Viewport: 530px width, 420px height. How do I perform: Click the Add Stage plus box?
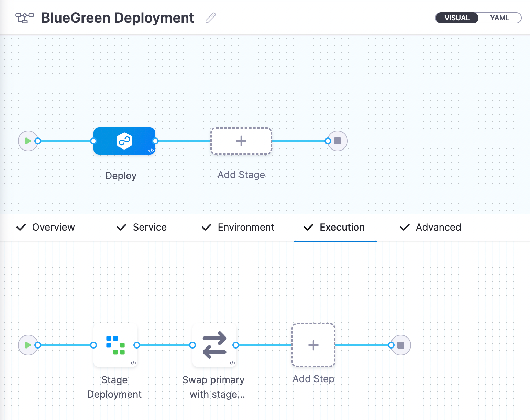[241, 141]
